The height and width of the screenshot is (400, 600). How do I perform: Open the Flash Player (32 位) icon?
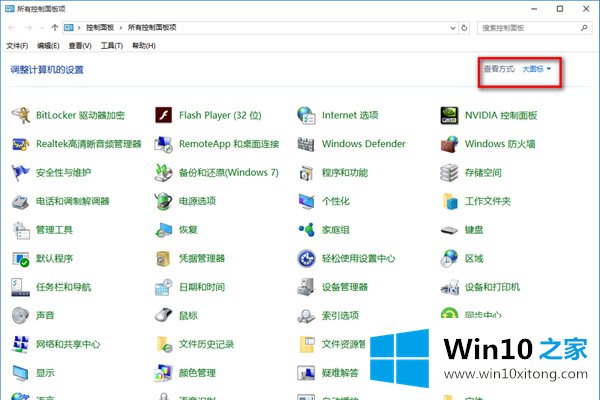pos(163,115)
